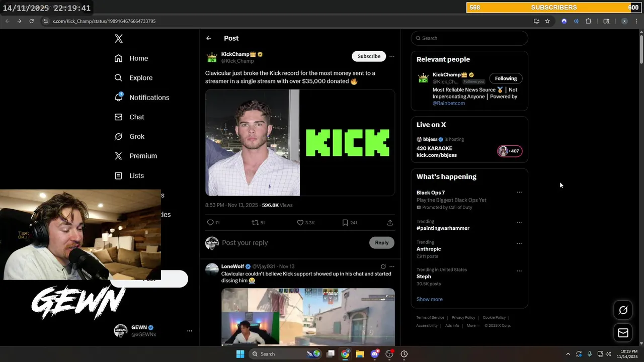Click the X logo in the sidebar
The width and height of the screenshot is (644, 362).
118,39
